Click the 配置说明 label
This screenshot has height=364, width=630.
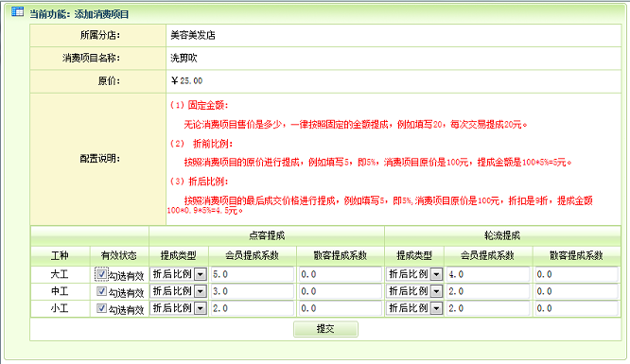pyautogui.click(x=99, y=159)
